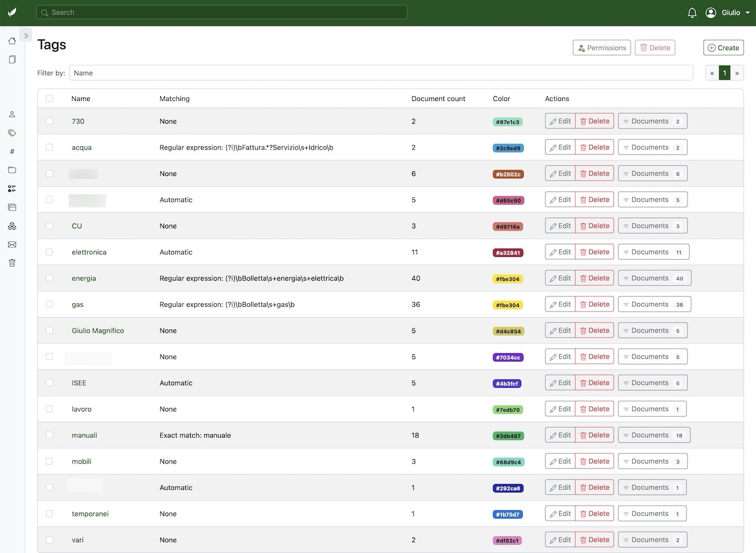Delete the ISEE tag
The height and width of the screenshot is (553, 756).
click(595, 383)
